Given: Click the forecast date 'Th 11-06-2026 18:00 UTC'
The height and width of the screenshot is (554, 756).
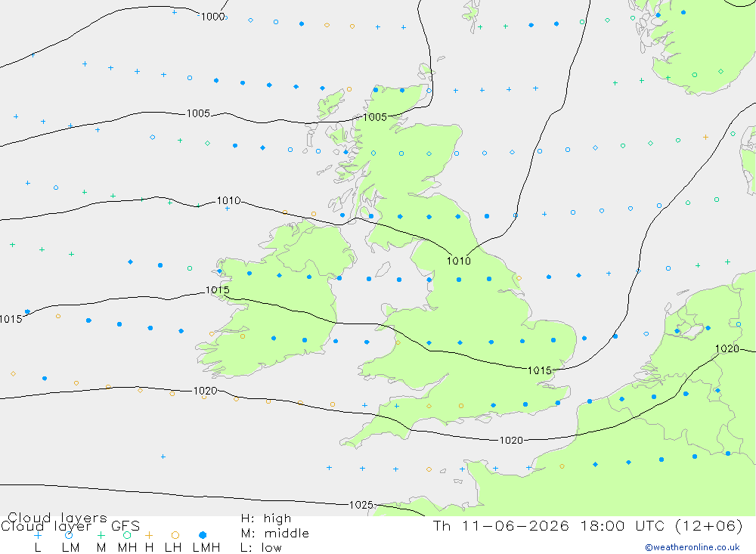Looking at the screenshot, I should (552, 525).
